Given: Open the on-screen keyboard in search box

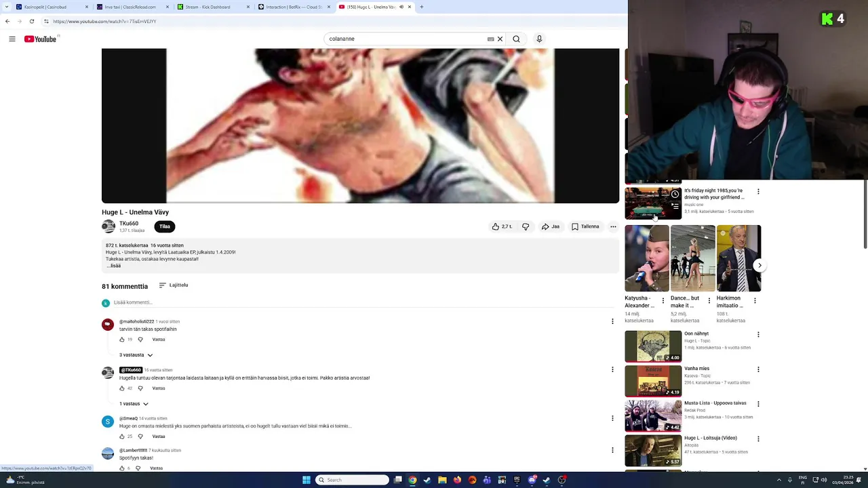Looking at the screenshot, I should click(x=490, y=39).
